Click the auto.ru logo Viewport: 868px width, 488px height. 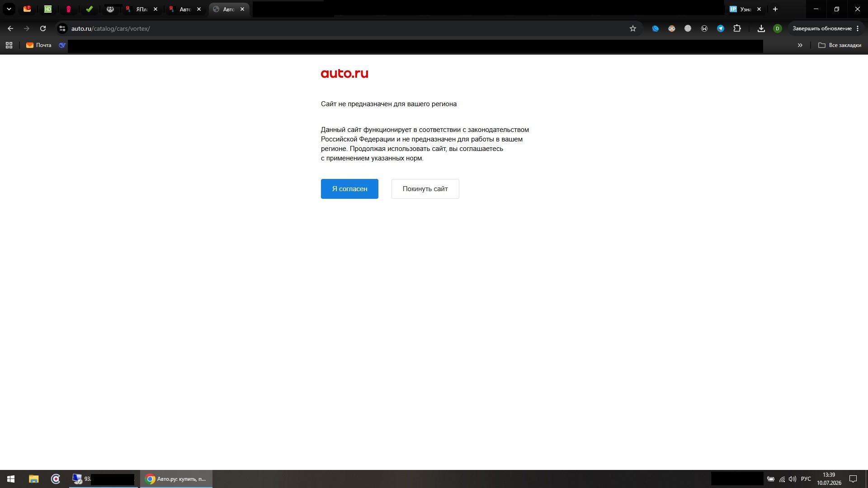(x=344, y=73)
